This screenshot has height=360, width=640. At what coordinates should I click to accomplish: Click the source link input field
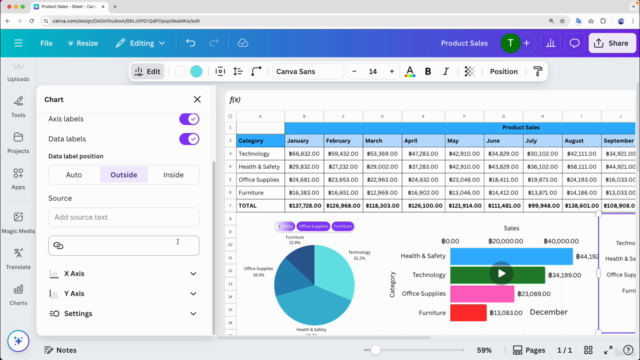tap(124, 245)
